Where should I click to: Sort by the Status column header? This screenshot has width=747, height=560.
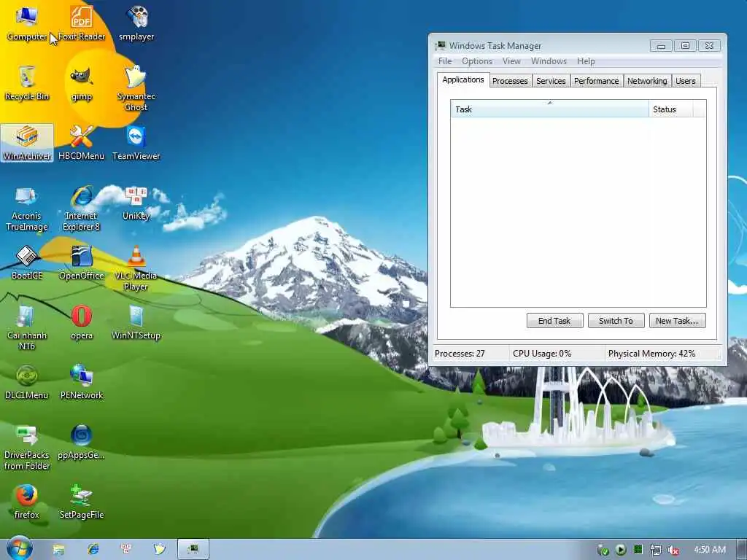pyautogui.click(x=671, y=109)
